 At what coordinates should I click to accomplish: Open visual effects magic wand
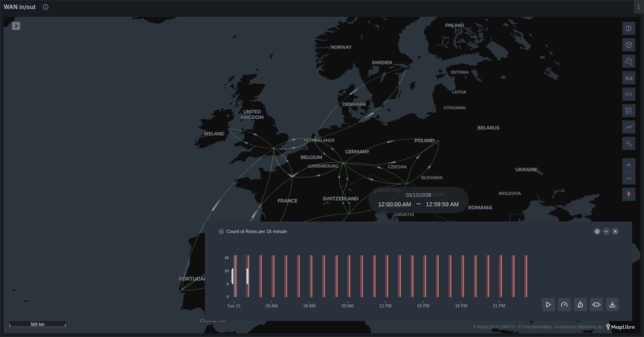(628, 143)
